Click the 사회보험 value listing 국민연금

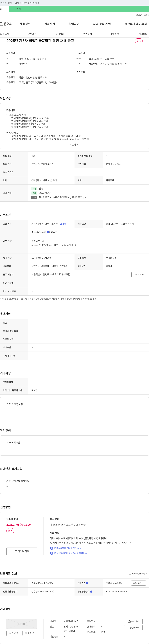[x=49, y=266]
